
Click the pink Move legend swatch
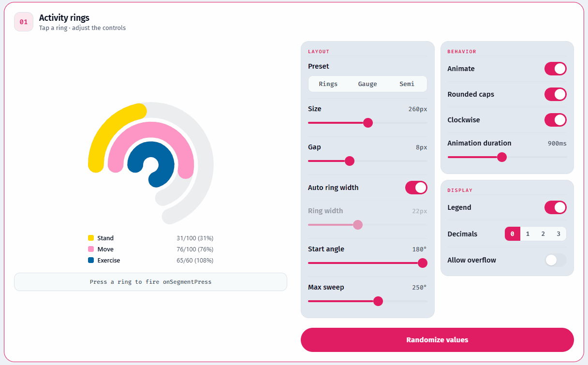[x=91, y=249]
